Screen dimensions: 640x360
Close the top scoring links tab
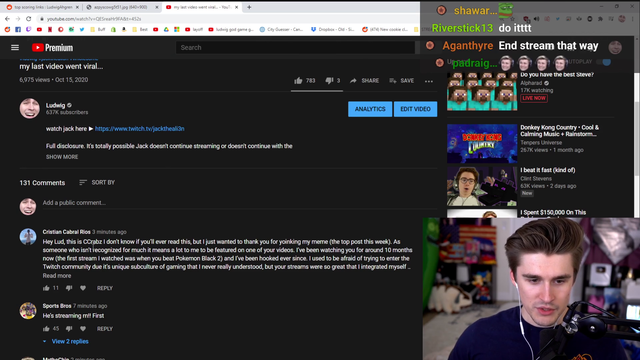point(78,7)
